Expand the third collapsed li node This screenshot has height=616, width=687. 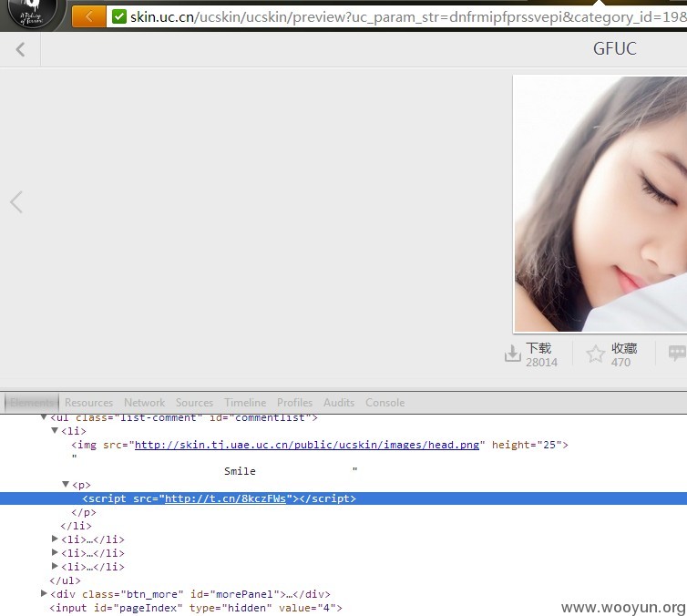(55, 566)
